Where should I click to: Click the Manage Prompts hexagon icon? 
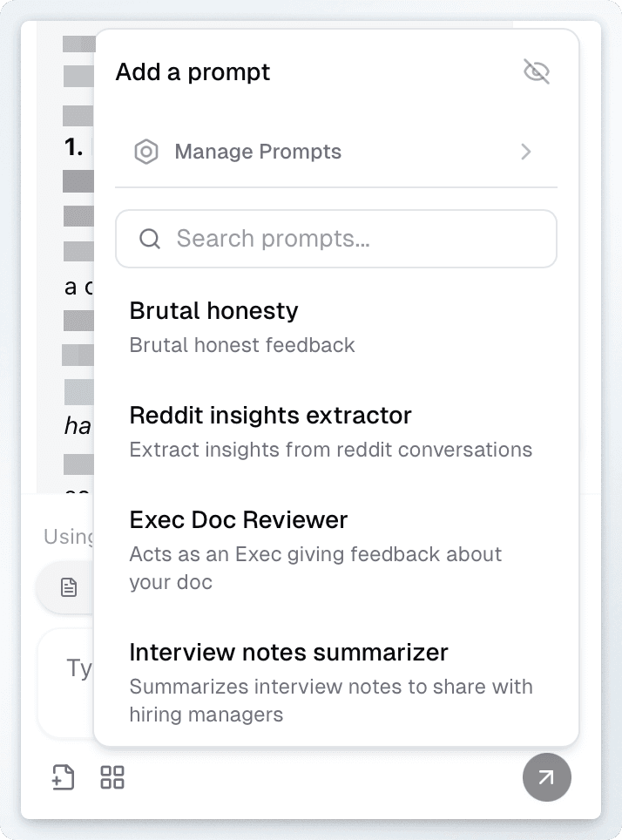click(146, 152)
